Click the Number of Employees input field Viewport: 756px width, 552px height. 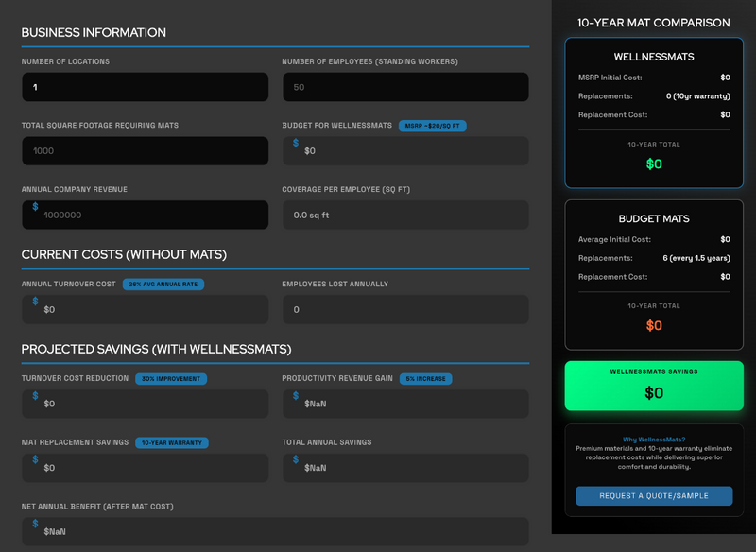tap(404, 87)
